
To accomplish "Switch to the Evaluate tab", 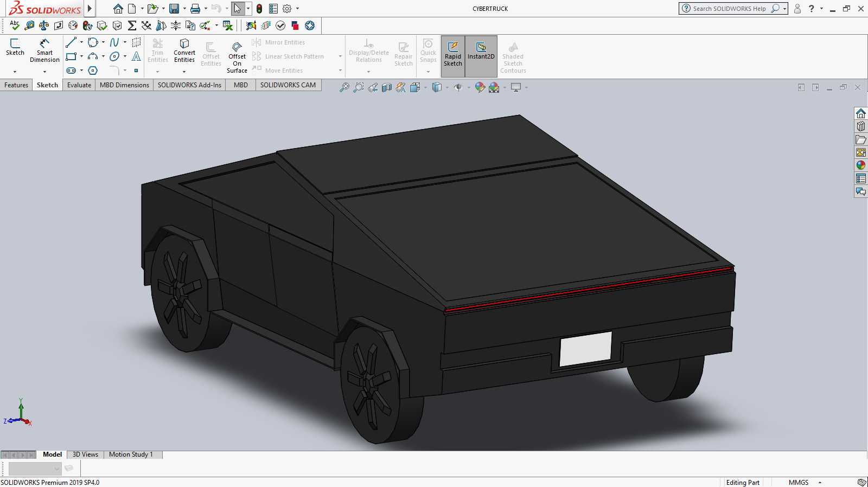I will [x=79, y=85].
